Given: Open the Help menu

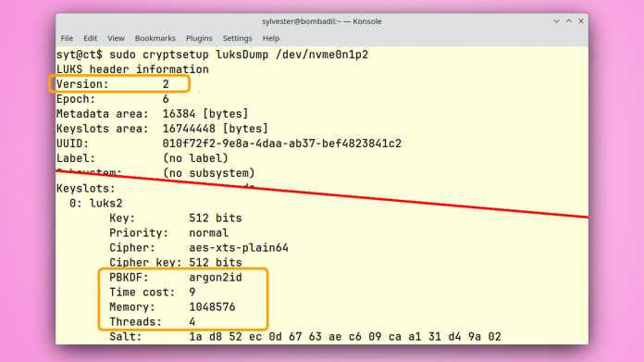Looking at the screenshot, I should click(271, 38).
